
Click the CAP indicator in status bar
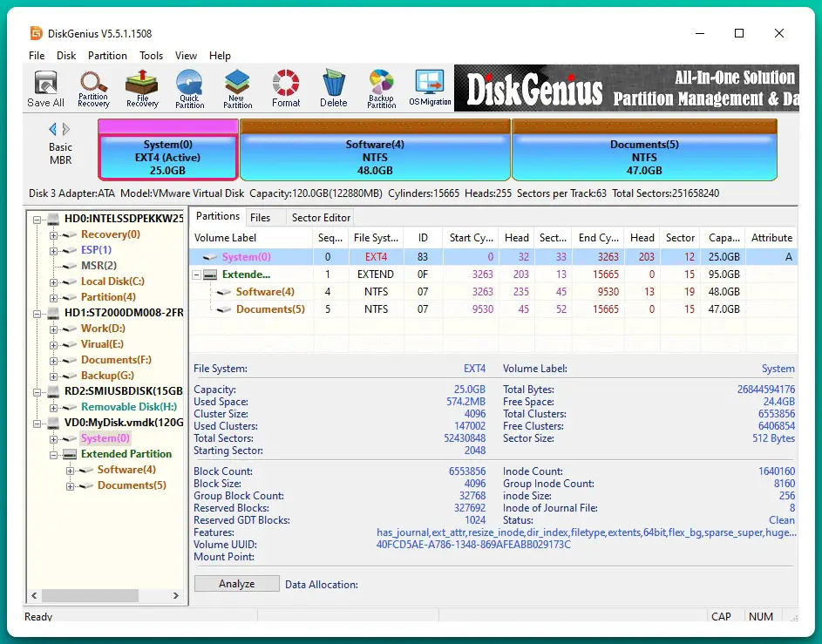[x=723, y=616]
